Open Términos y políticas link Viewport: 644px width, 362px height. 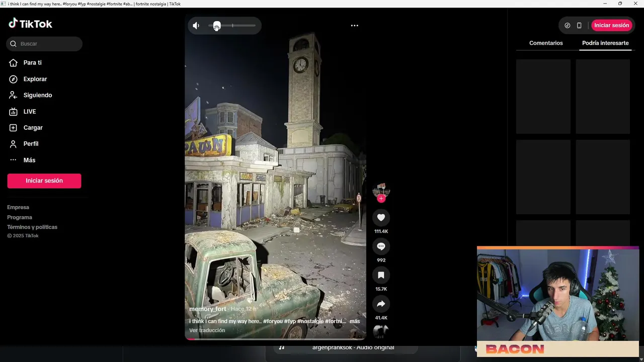tap(32, 227)
